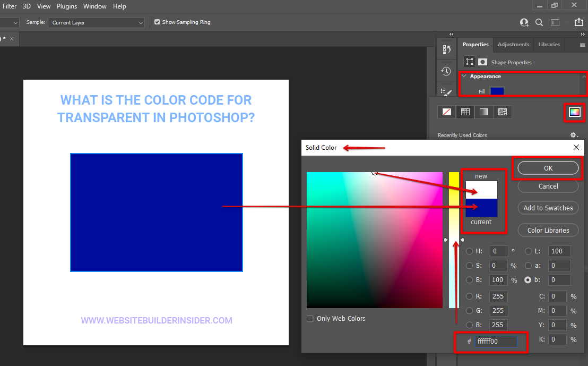
Task: Click the blue Fill color swatch
Action: 497,91
